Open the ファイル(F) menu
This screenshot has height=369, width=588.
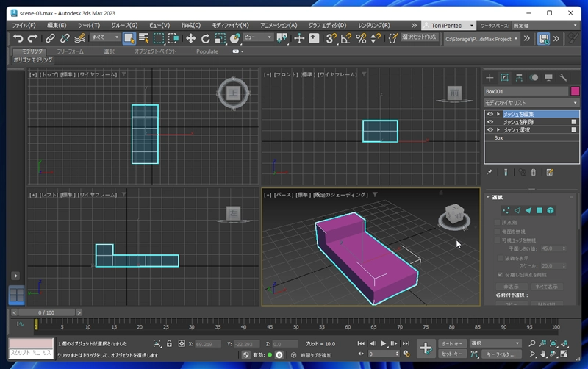pos(24,26)
